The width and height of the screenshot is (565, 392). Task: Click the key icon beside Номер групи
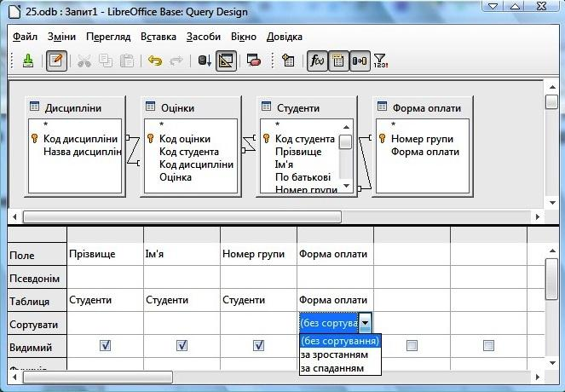383,138
